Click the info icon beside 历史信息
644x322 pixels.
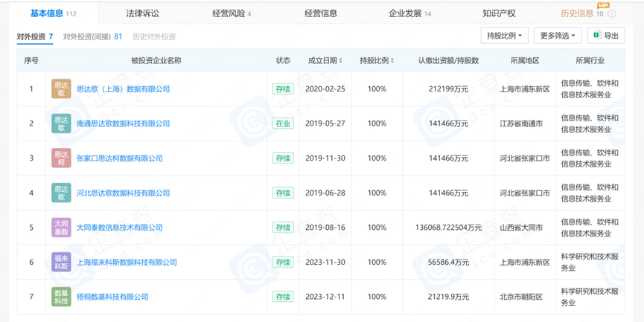tap(611, 14)
